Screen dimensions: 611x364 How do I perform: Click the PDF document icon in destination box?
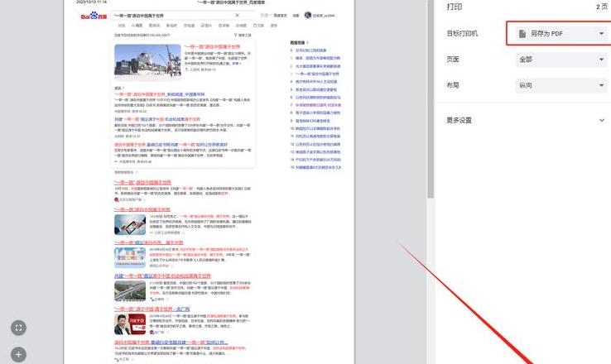pyautogui.click(x=522, y=34)
